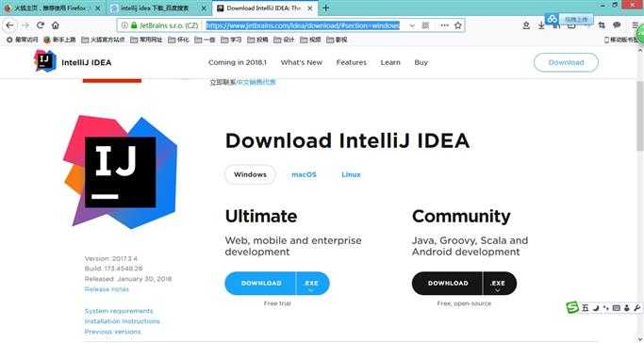Open the Previous versions link

112,332
